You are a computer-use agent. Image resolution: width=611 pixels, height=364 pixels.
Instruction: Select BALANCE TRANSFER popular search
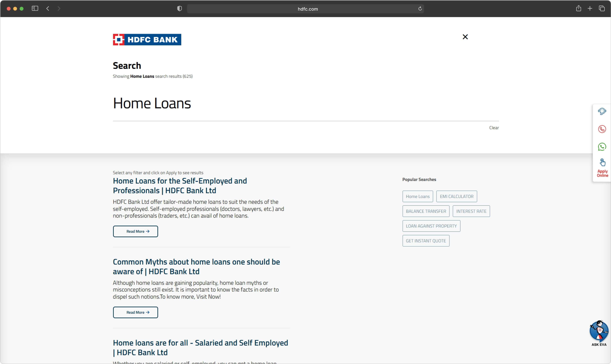426,211
